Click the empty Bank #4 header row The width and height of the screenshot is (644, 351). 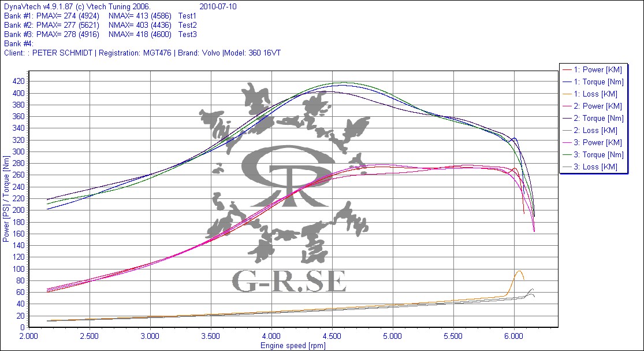click(18, 44)
